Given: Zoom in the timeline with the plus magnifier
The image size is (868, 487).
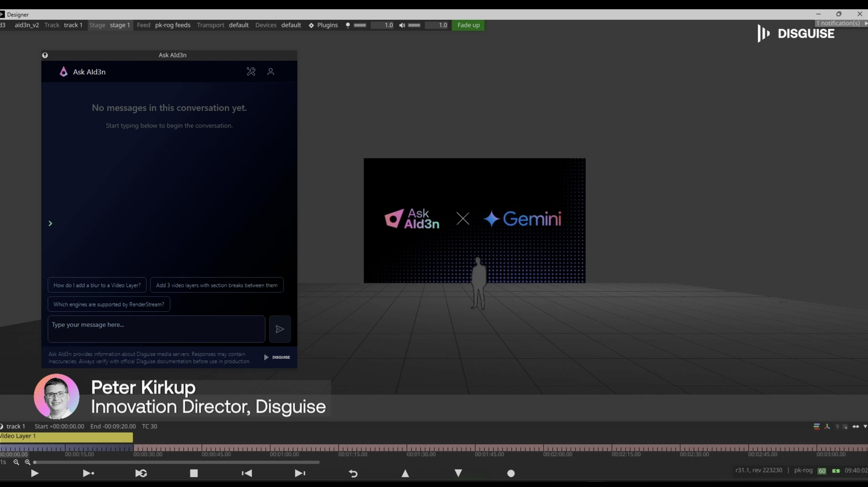Looking at the screenshot, I should (28, 462).
